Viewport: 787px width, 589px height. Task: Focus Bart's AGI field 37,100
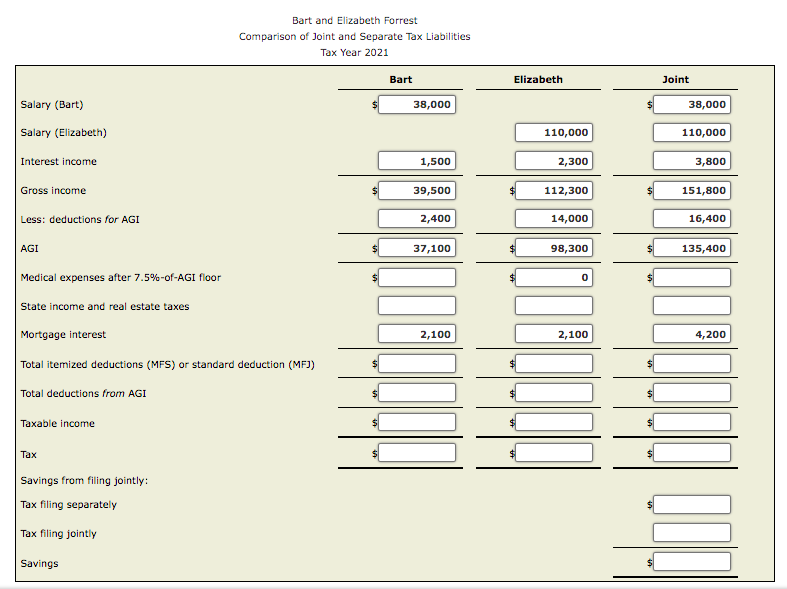417,248
